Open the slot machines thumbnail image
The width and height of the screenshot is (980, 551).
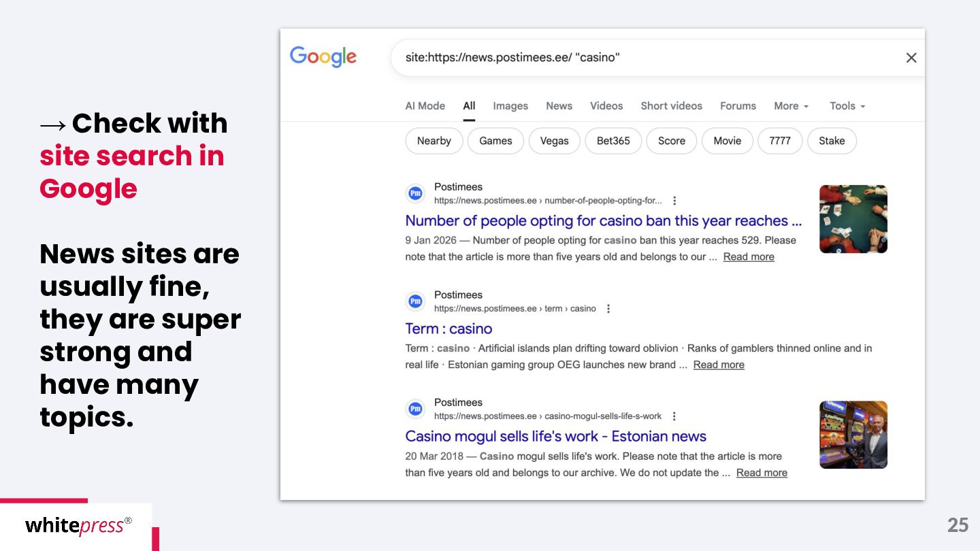(x=853, y=435)
